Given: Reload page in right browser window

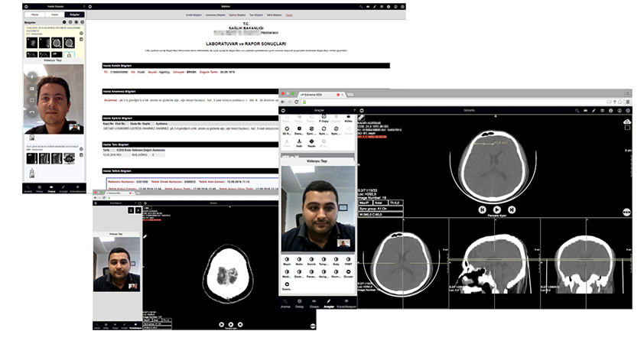Looking at the screenshot, I should tap(296, 102).
